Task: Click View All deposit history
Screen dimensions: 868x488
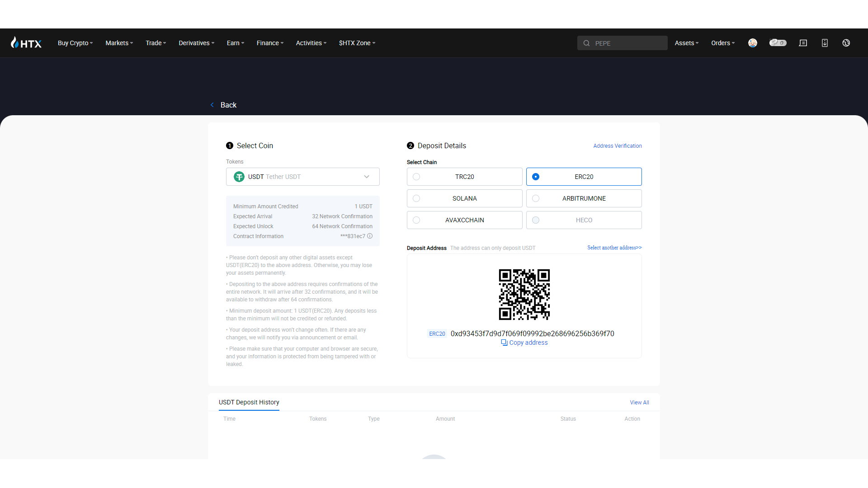Action: tap(640, 403)
